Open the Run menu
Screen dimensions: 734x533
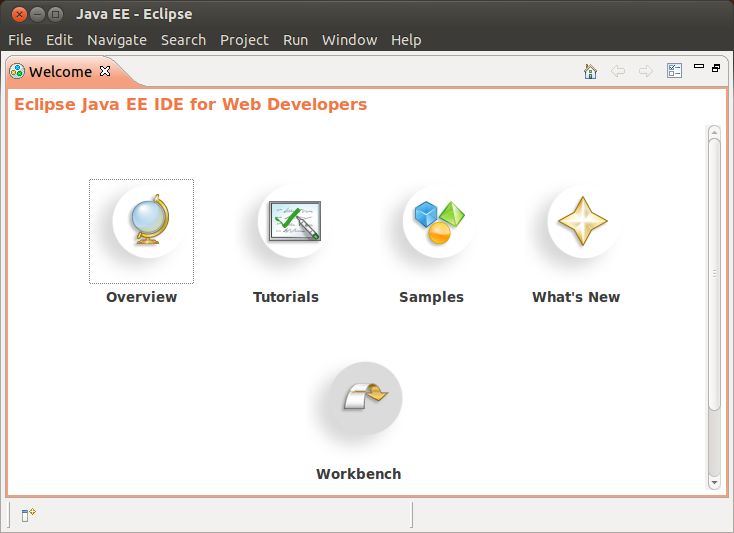295,40
